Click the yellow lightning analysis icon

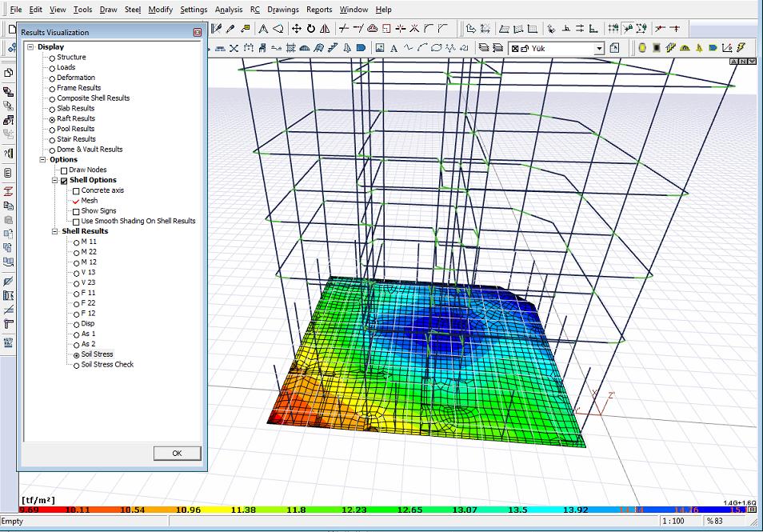[x=741, y=48]
